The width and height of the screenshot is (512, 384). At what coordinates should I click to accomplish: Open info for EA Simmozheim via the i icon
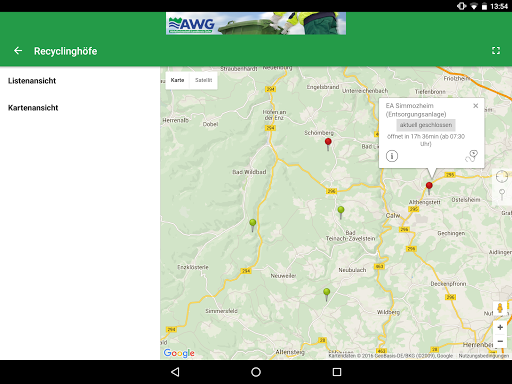pos(392,156)
